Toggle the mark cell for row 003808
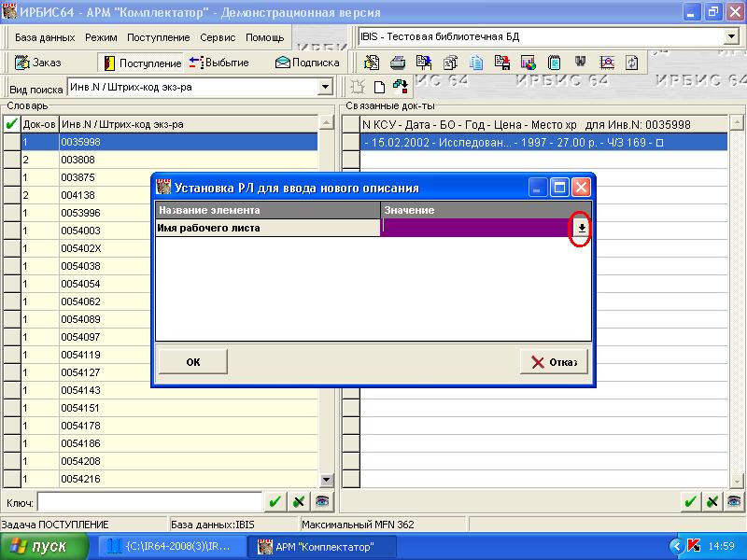Image resolution: width=747 pixels, height=560 pixels. (x=11, y=160)
